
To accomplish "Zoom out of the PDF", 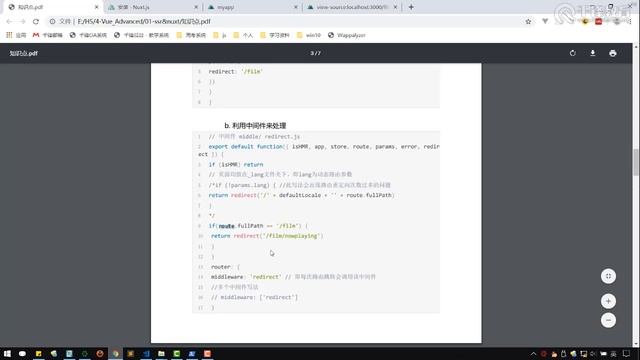I will 608,320.
